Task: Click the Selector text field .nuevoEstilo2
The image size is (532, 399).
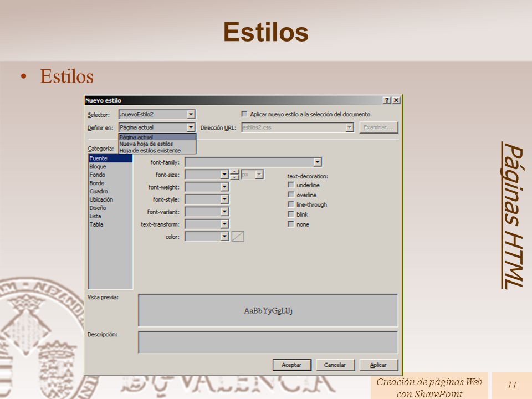Action: [x=153, y=114]
